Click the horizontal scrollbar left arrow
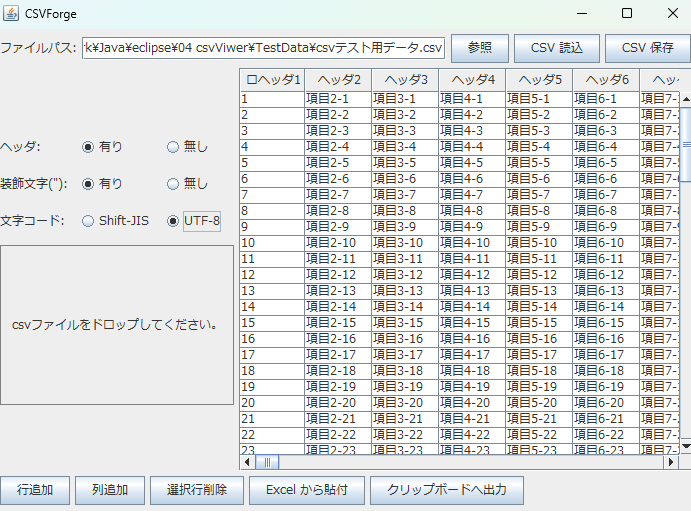 click(247, 462)
